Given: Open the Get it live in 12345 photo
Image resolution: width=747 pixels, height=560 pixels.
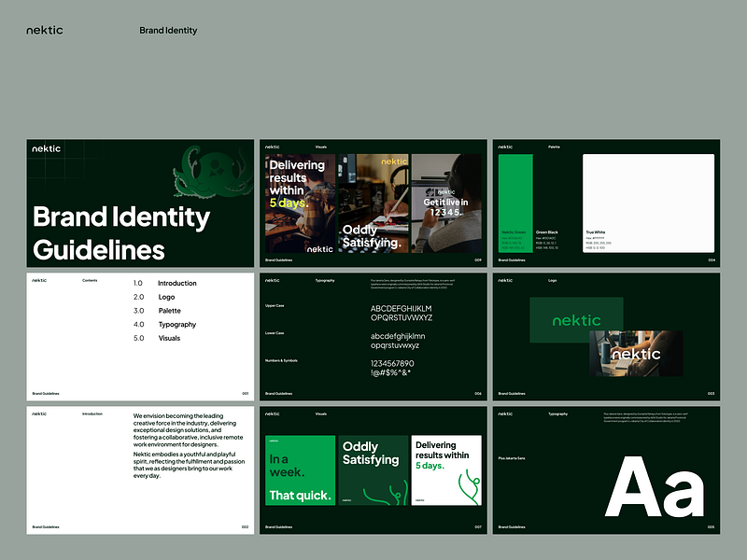Looking at the screenshot, I should coord(446,203).
